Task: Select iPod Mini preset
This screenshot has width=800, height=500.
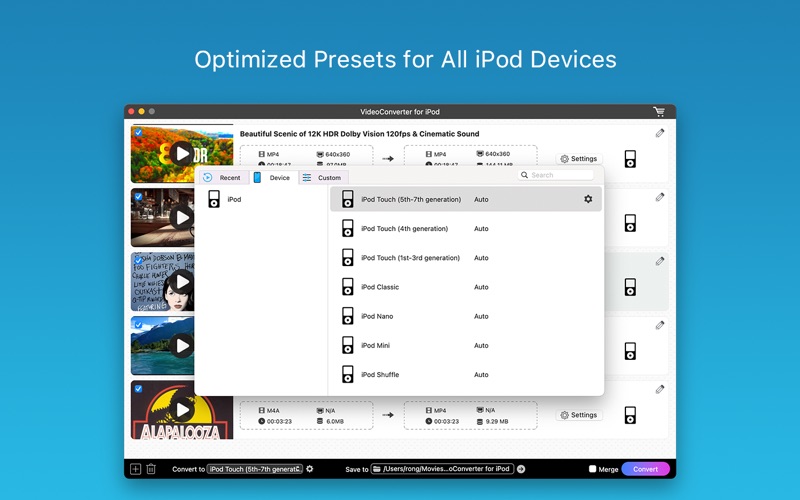Action: (466, 345)
